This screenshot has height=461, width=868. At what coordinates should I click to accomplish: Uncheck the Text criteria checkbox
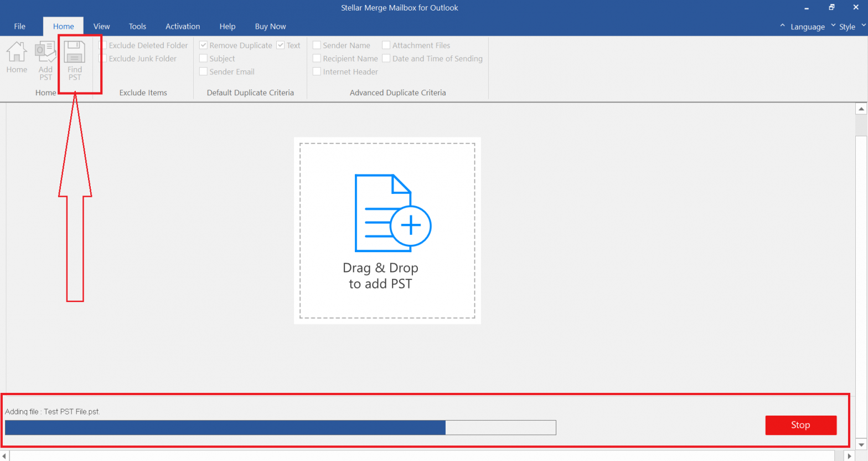coord(281,45)
